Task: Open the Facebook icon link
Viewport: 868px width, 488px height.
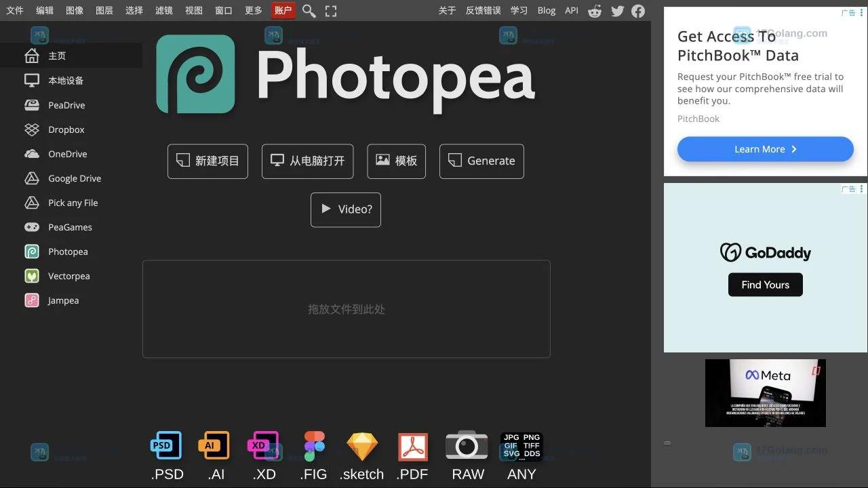Action: tap(638, 11)
